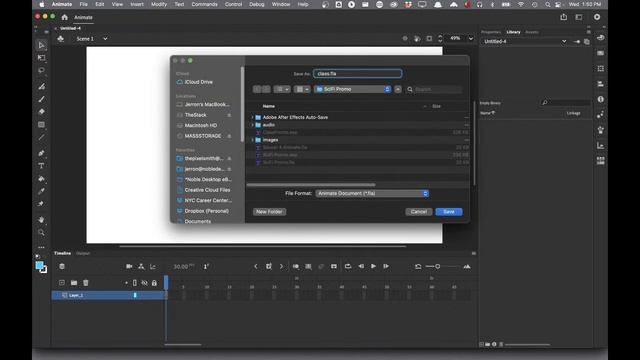Toggle lock all layers padlock
The height and width of the screenshot is (360, 640).
coord(154,282)
